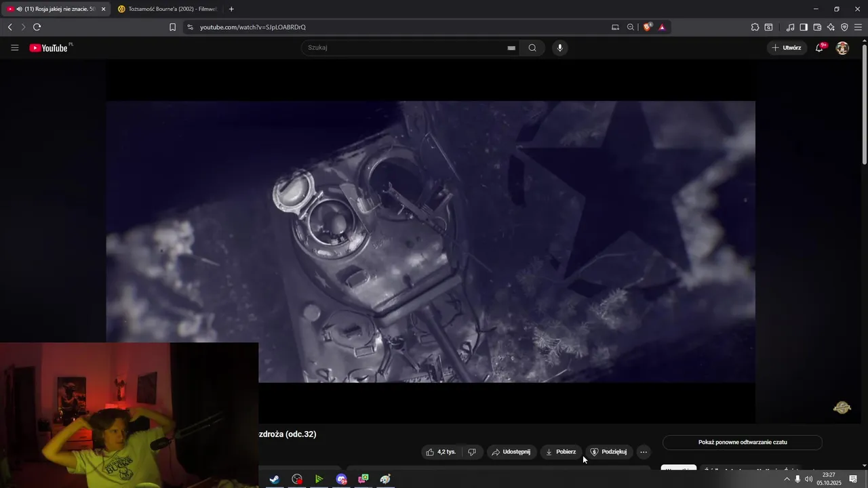Image resolution: width=868 pixels, height=488 pixels.
Task: Close the YouTube browser tab
Action: click(x=104, y=9)
